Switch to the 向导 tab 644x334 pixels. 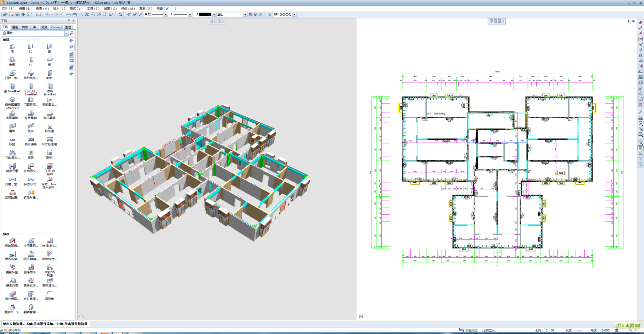pos(25,27)
